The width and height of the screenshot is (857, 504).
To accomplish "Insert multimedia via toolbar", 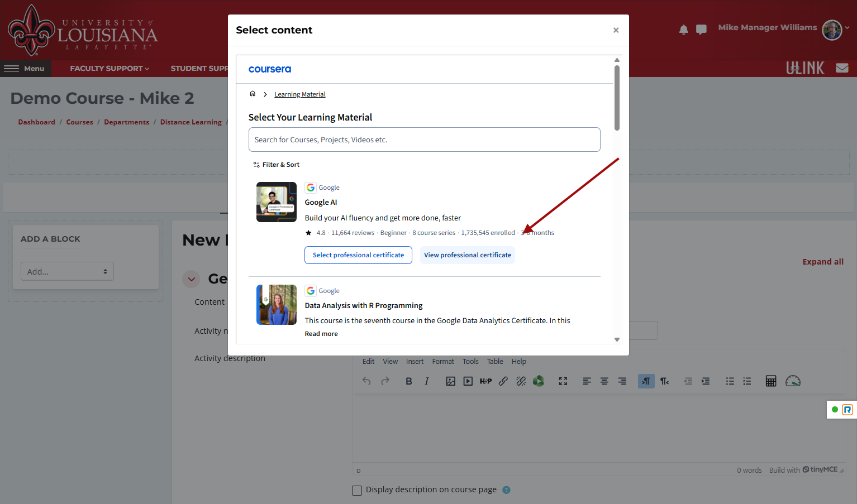I will [468, 381].
